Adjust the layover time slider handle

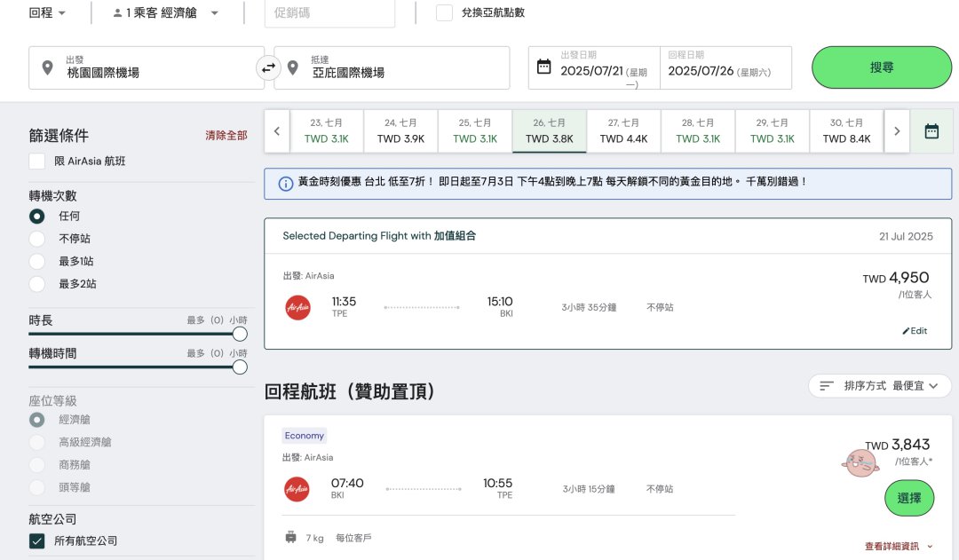[x=240, y=367]
